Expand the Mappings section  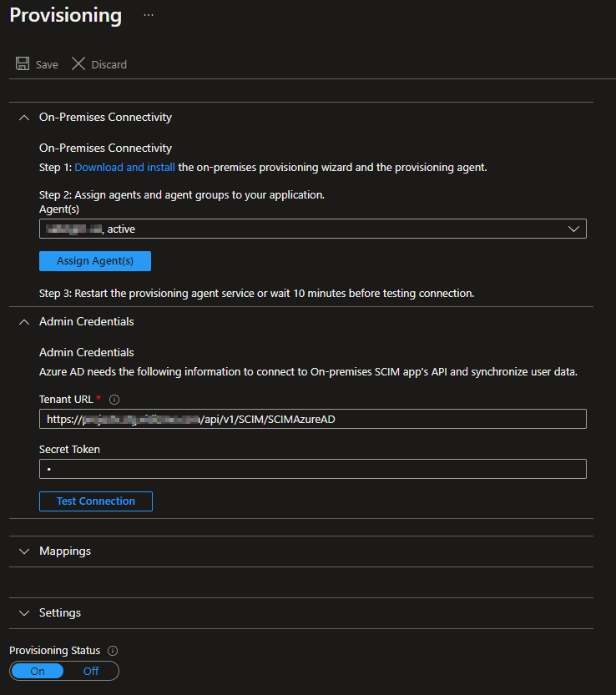(x=23, y=551)
